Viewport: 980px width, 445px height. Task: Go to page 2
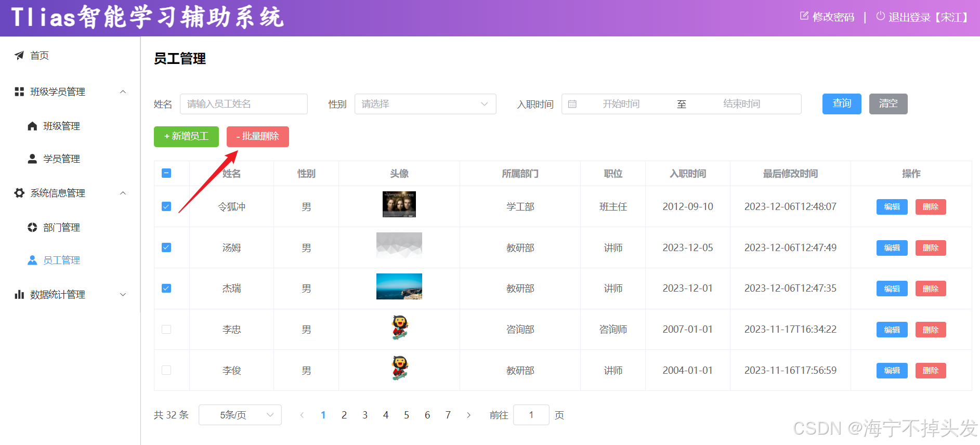344,415
